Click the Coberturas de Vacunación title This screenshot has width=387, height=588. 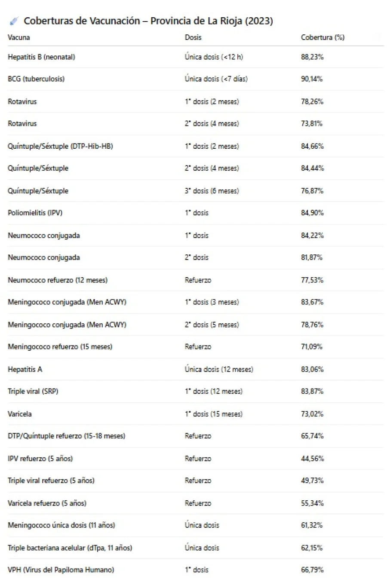[148, 21]
